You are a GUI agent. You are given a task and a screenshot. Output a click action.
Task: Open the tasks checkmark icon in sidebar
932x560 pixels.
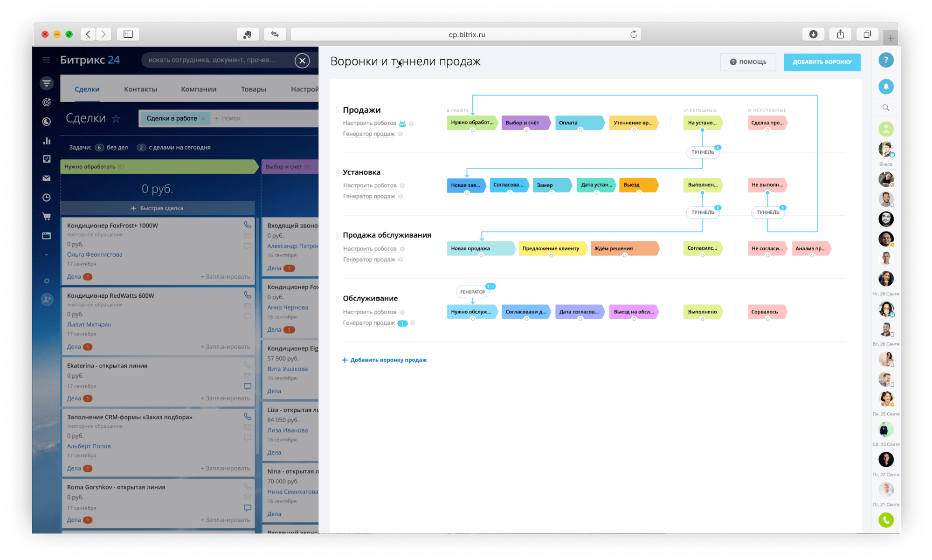[x=47, y=159]
